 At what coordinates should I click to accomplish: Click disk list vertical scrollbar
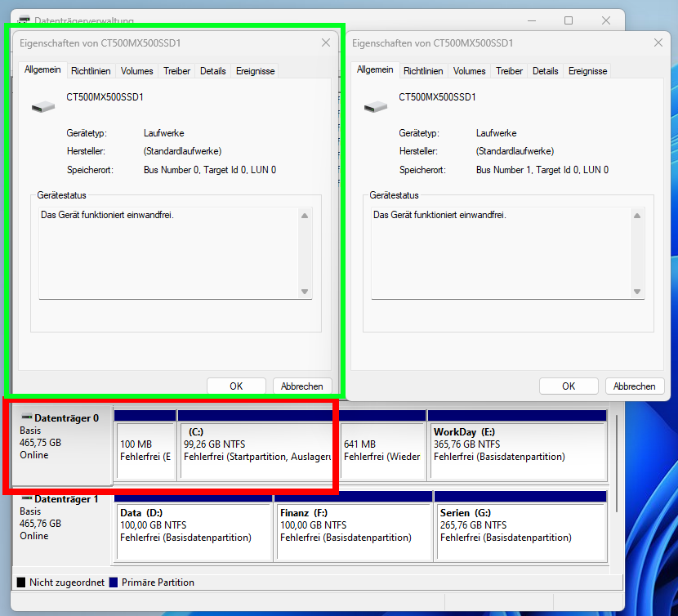pyautogui.click(x=617, y=463)
